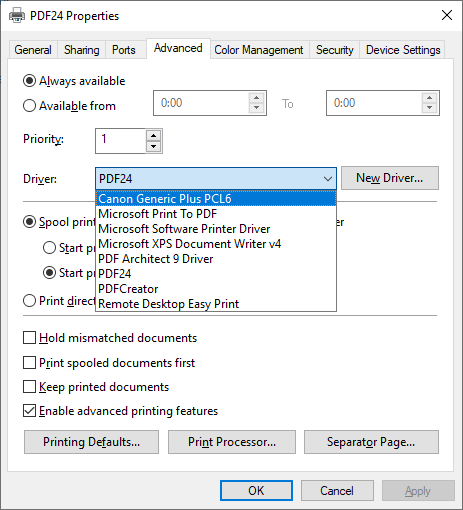
Task: Switch to the Security tab
Action: point(334,50)
